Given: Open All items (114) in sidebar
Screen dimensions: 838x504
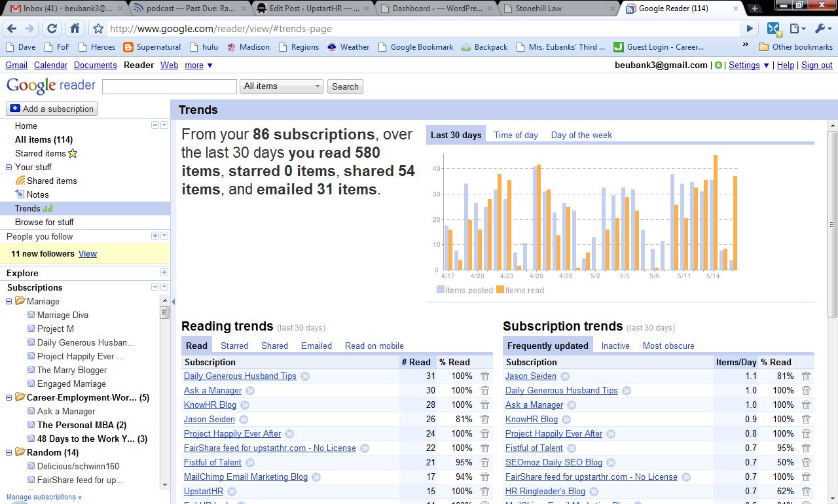Looking at the screenshot, I should click(x=44, y=139).
